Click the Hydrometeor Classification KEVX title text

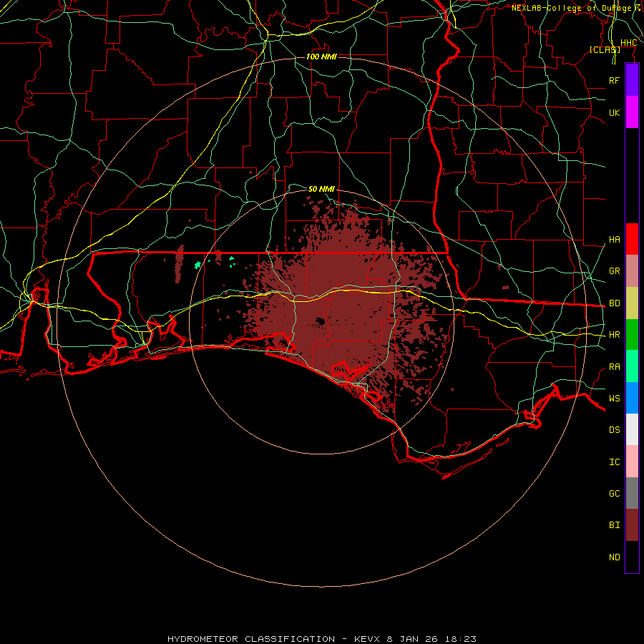pos(321,639)
